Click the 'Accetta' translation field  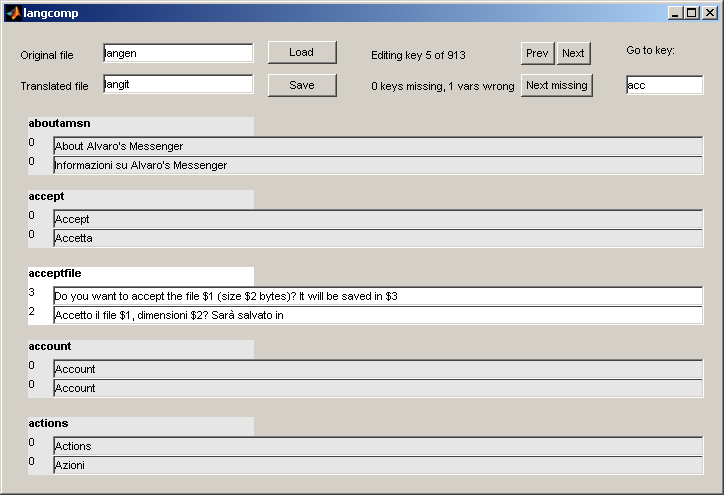point(378,238)
